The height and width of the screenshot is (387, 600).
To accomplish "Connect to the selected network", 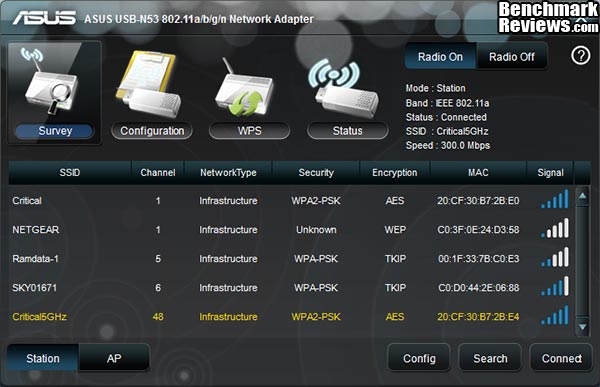I will [561, 358].
